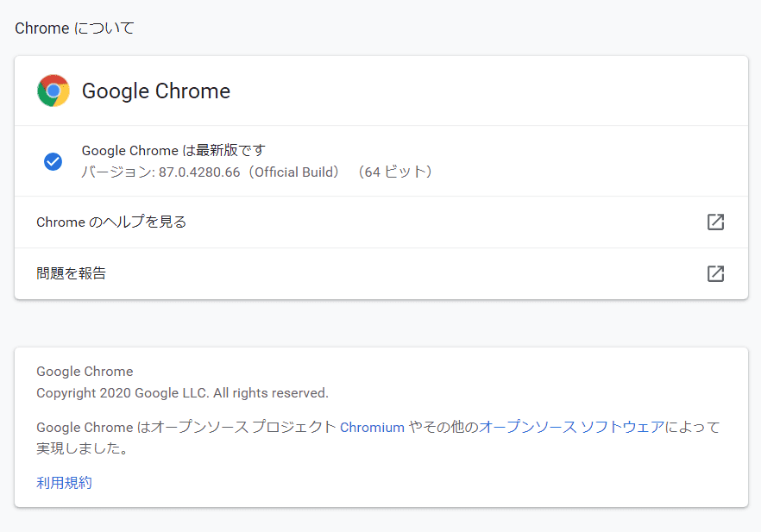Click the version number 87.0.4280.66

[198, 172]
